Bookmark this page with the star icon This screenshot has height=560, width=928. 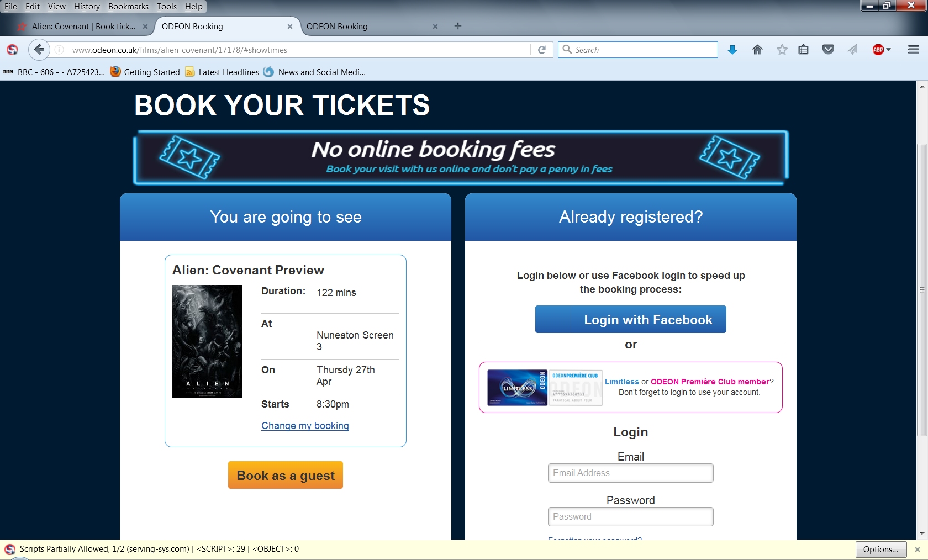(x=782, y=50)
